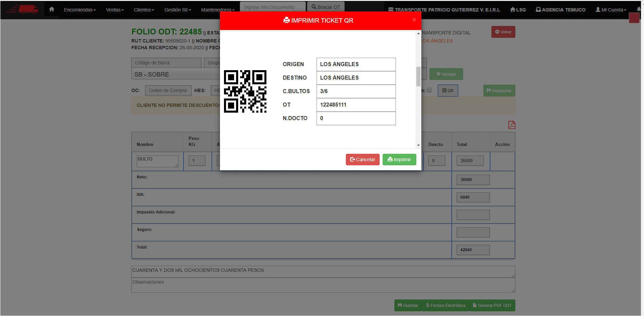Select the LSG home link
Screen dimensions: 644x316
[x=518, y=10]
